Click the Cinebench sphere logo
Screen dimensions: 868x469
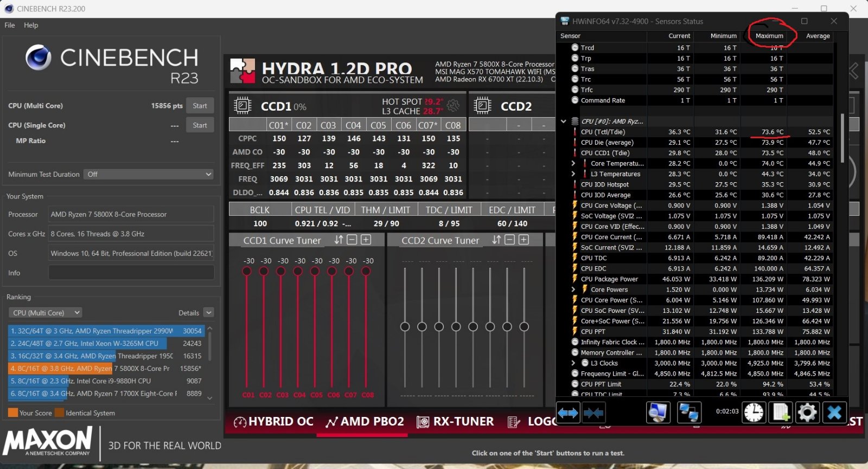[39, 57]
